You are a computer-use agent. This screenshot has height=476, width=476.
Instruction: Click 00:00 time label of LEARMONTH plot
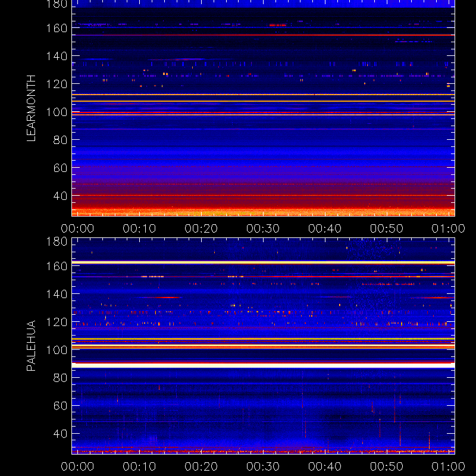tap(77, 228)
